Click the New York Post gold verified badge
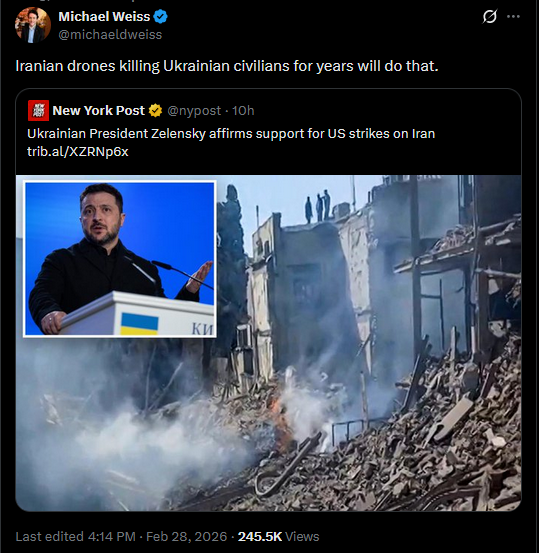539x553 pixels. [x=155, y=110]
